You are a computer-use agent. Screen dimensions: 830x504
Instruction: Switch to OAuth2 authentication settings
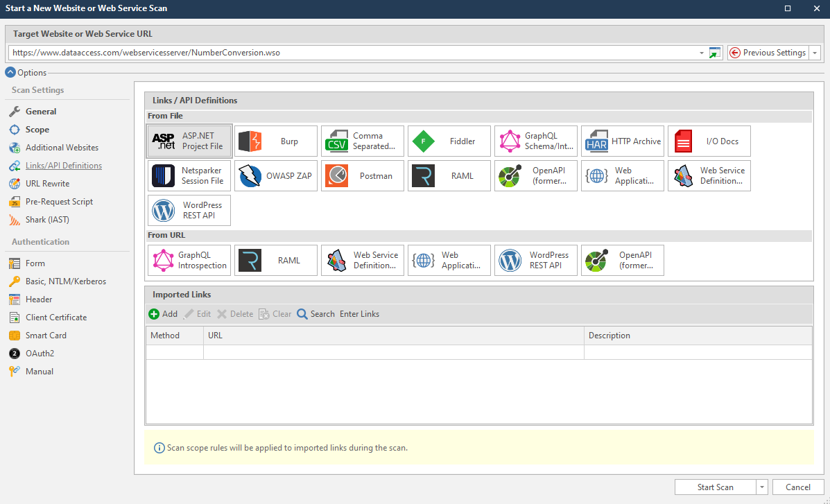40,354
